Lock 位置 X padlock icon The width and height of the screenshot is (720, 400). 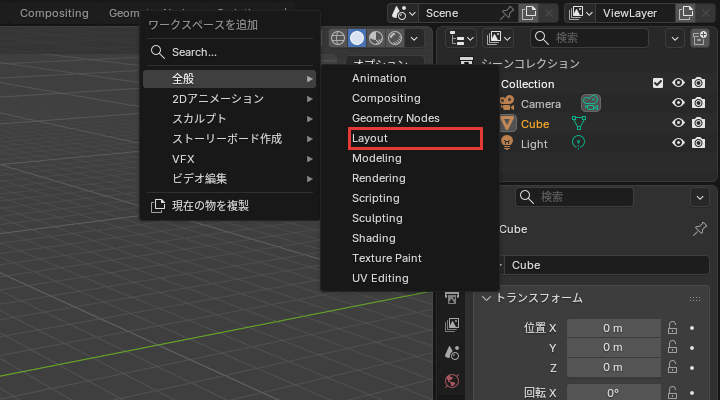coord(672,327)
